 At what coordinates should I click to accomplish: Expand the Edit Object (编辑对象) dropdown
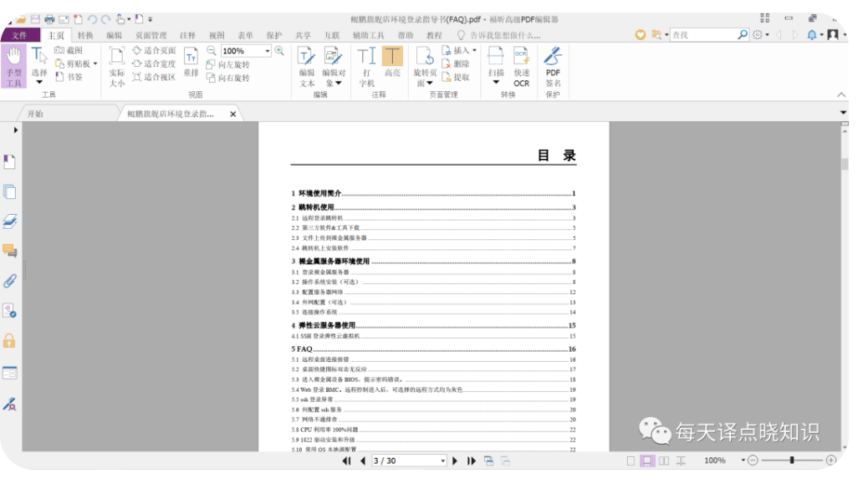pyautogui.click(x=338, y=84)
